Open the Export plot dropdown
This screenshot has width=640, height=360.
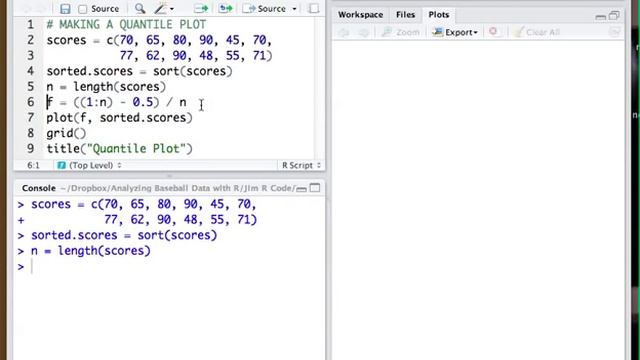click(x=455, y=32)
